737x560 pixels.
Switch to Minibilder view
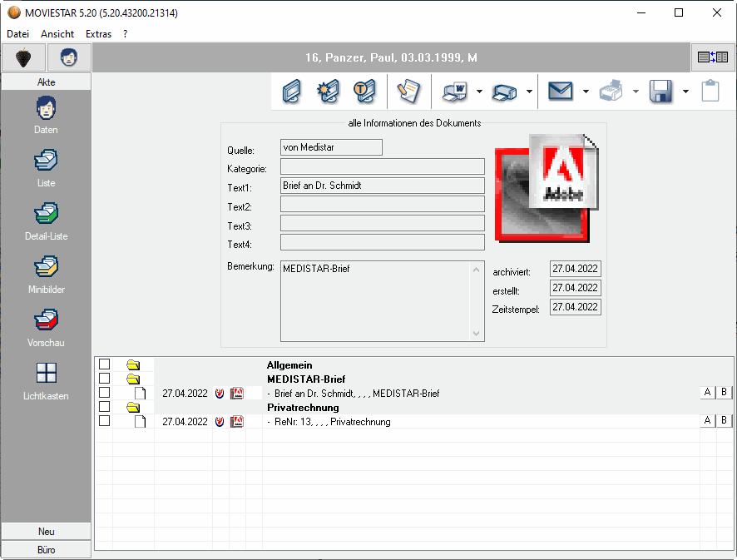[x=46, y=275]
